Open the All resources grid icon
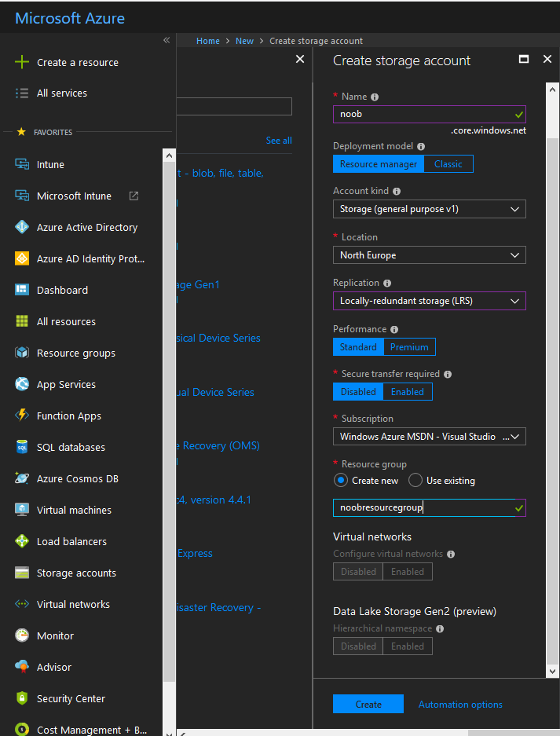Image resolution: width=560 pixels, height=736 pixels. click(x=21, y=321)
